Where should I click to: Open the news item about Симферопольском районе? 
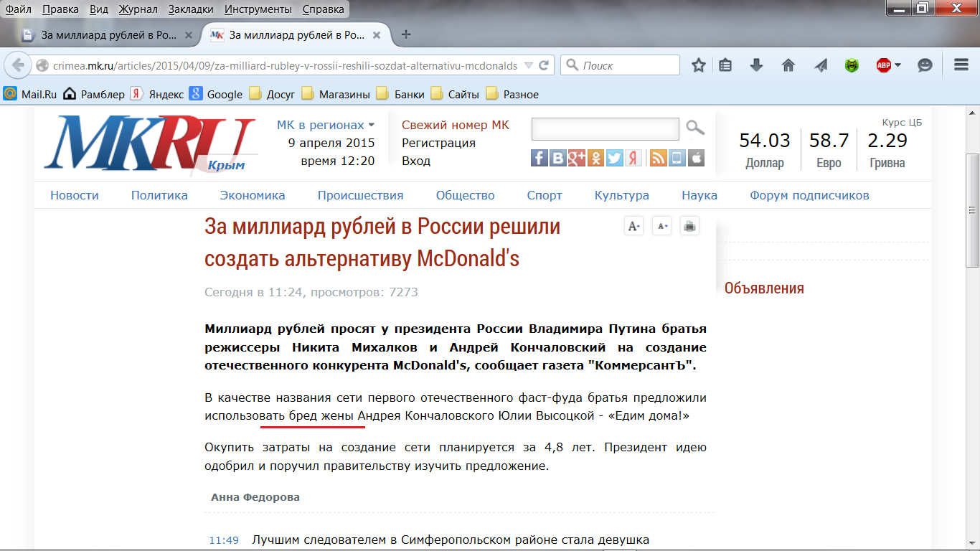(451, 540)
